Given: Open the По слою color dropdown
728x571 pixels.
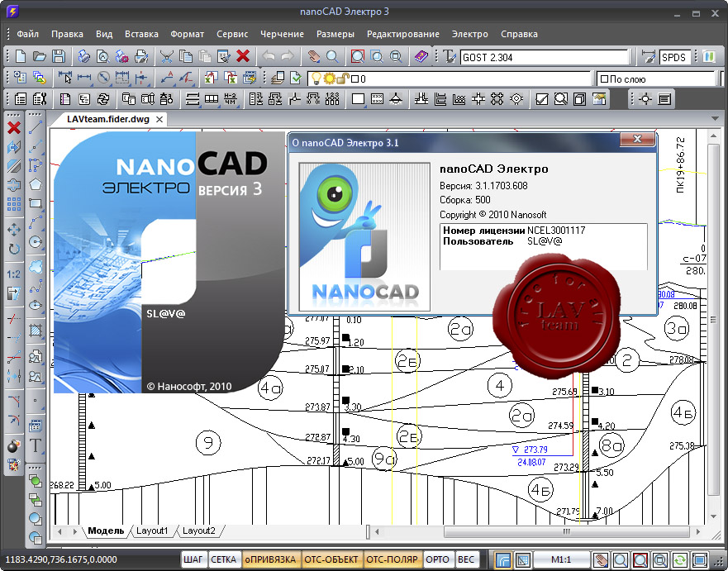Looking at the screenshot, I should tap(656, 79).
